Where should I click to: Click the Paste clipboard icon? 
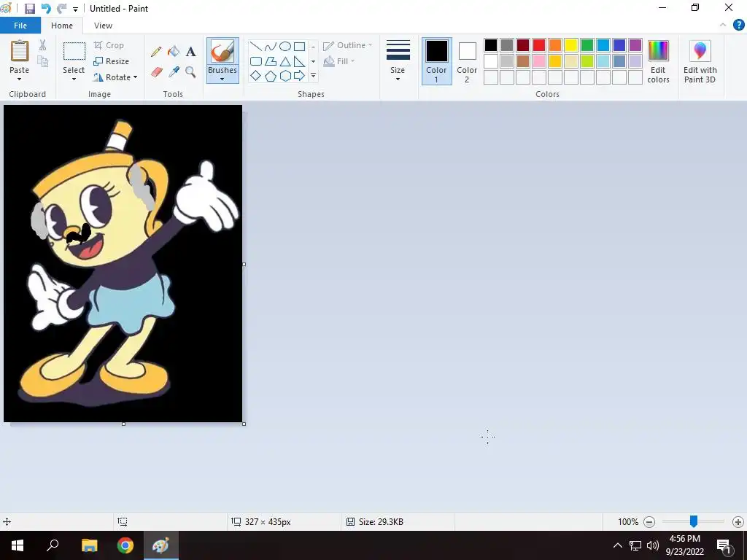point(20,51)
